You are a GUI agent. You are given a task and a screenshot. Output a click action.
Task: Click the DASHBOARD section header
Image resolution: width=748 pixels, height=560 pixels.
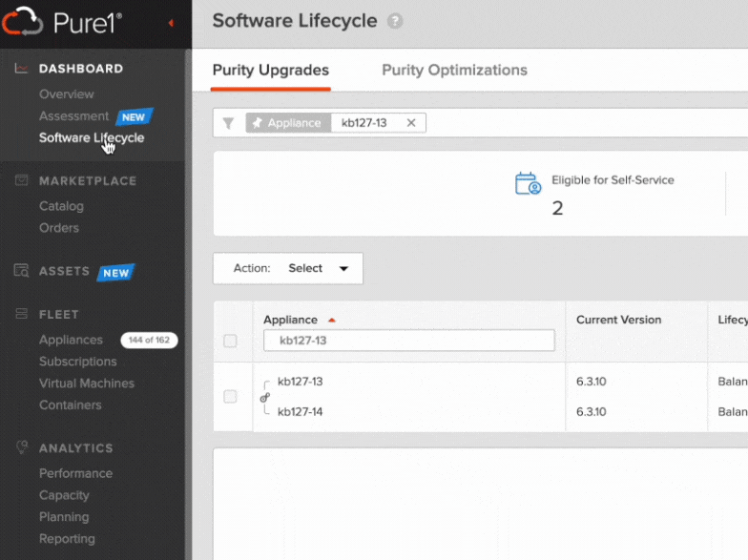[x=81, y=69]
